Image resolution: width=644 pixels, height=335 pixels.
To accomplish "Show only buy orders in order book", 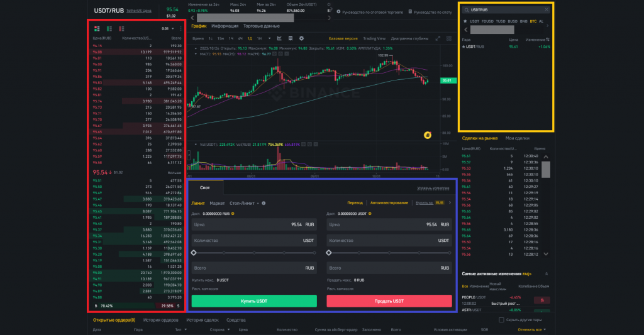I will 109,28.
